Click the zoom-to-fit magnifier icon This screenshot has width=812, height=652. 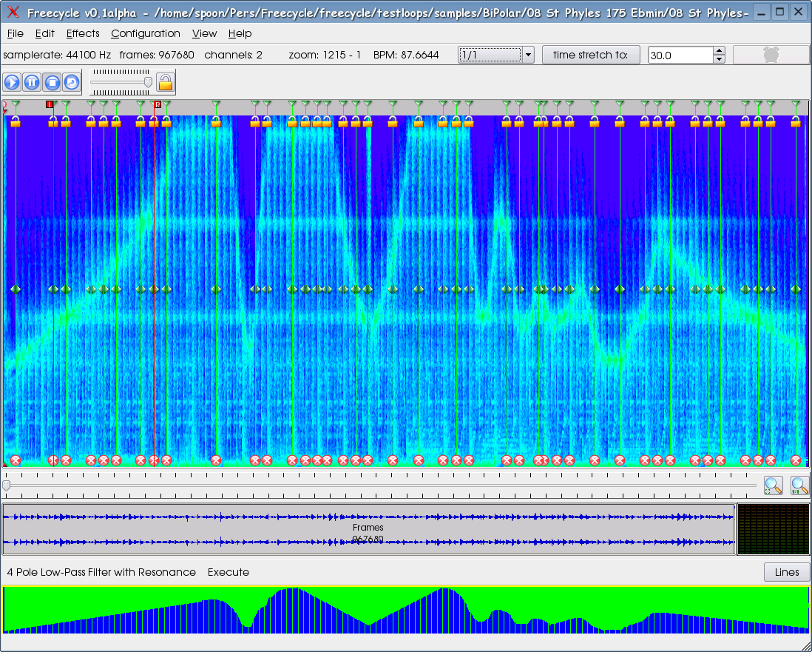pyautogui.click(x=773, y=485)
